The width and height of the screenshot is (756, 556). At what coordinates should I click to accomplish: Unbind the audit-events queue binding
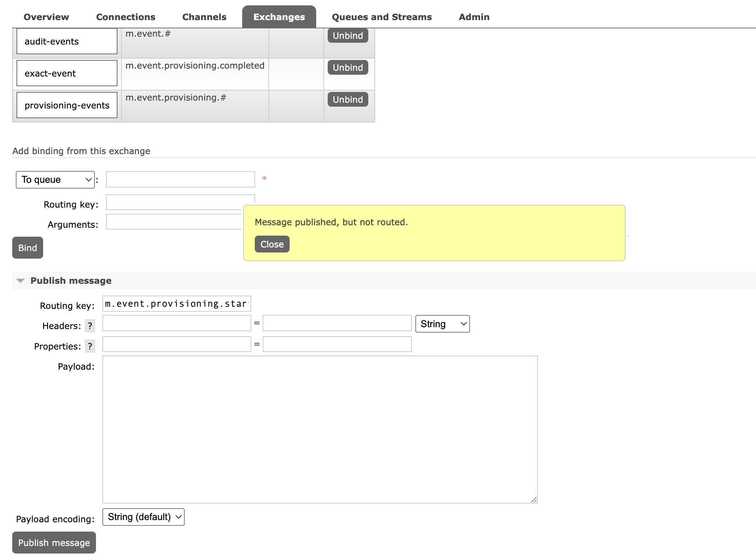(x=348, y=36)
